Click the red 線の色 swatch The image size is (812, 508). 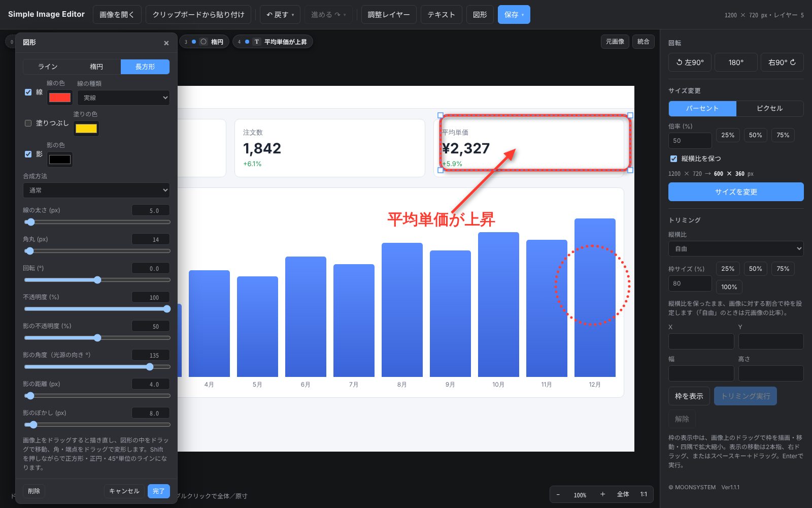[60, 98]
